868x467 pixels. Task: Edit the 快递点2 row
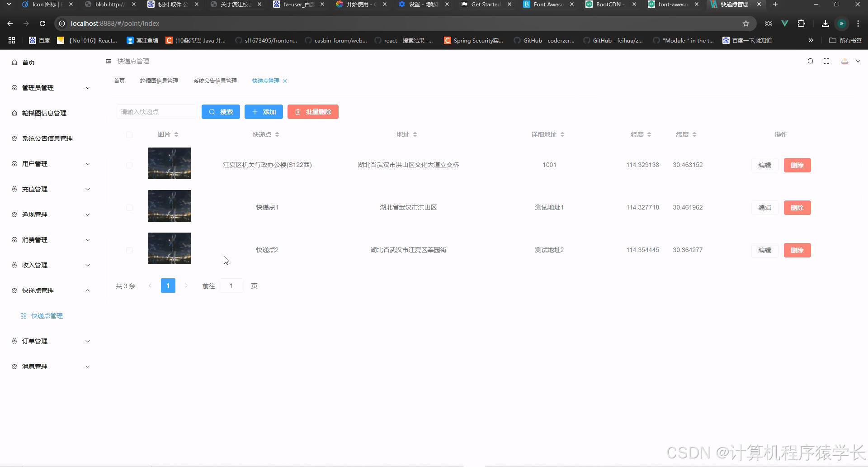click(x=765, y=250)
